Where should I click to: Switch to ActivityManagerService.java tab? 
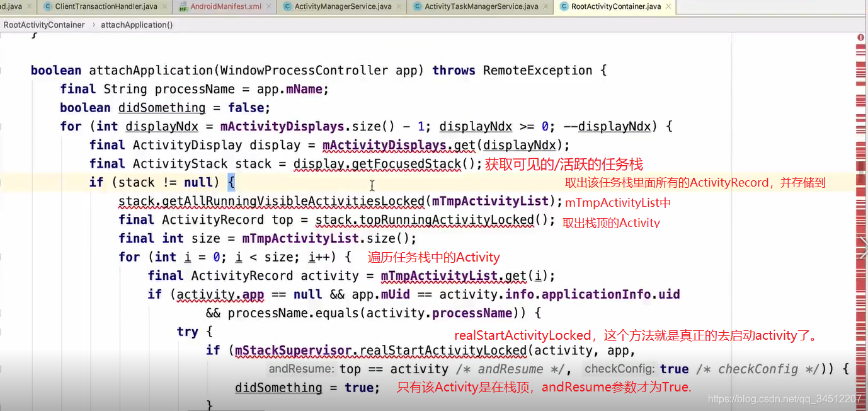[343, 6]
